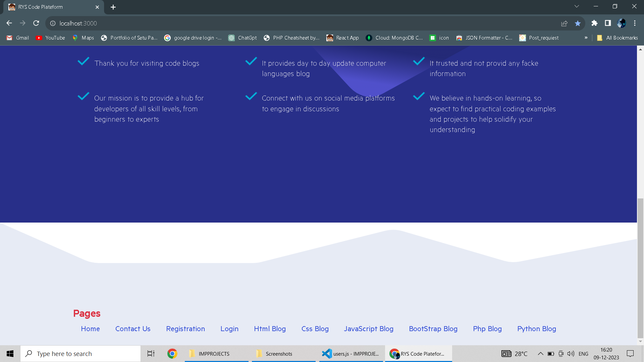This screenshot has height=362, width=644.
Task: Open the Chrome profile avatar
Action: tap(621, 23)
